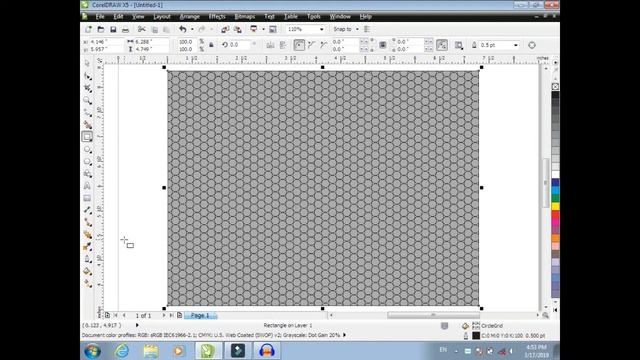Select the Blend interactive tool in the toolbox
This screenshot has width=640, height=360.
[87, 235]
